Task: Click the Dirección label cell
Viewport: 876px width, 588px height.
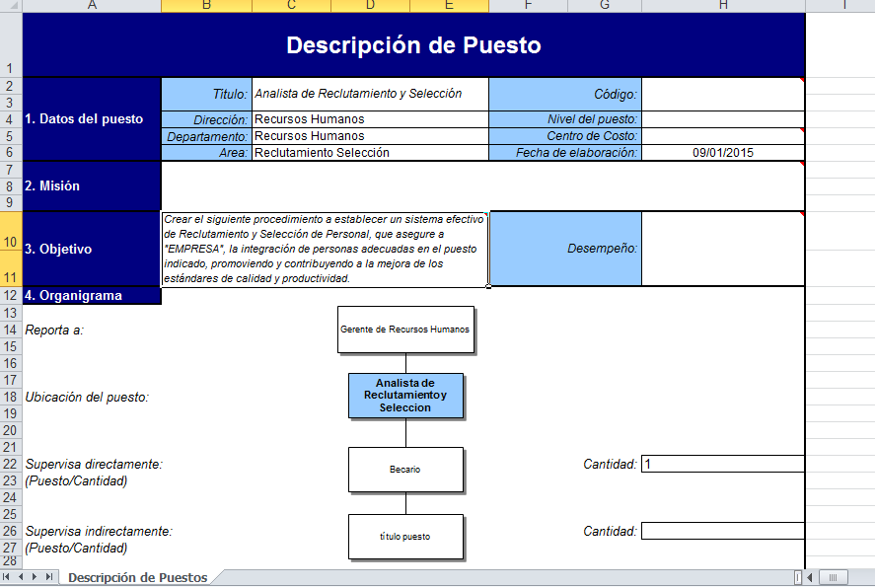Action: pos(207,119)
